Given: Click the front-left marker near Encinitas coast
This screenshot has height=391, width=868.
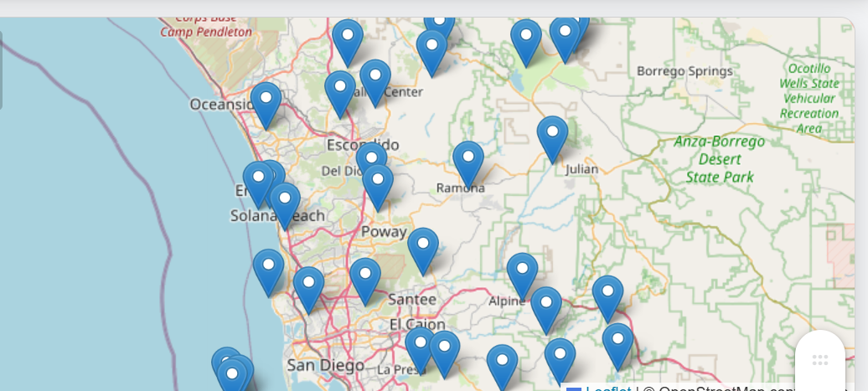Looking at the screenshot, I should (258, 185).
